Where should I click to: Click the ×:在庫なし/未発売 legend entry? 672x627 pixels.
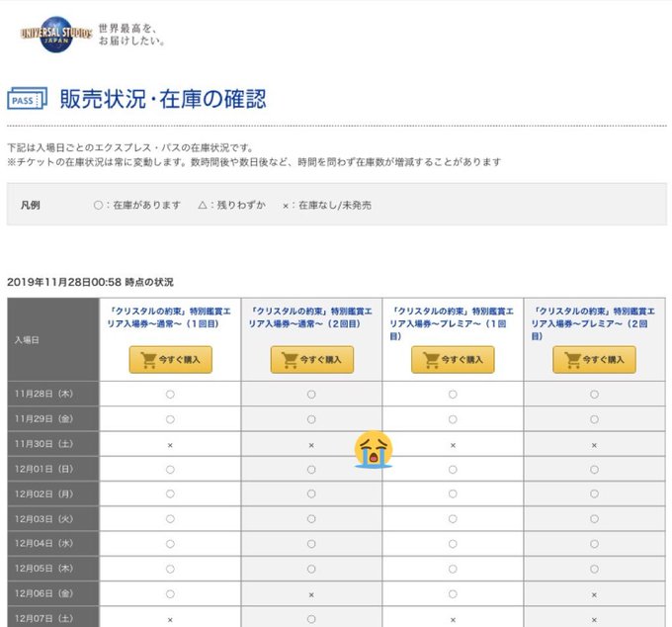coord(327,206)
